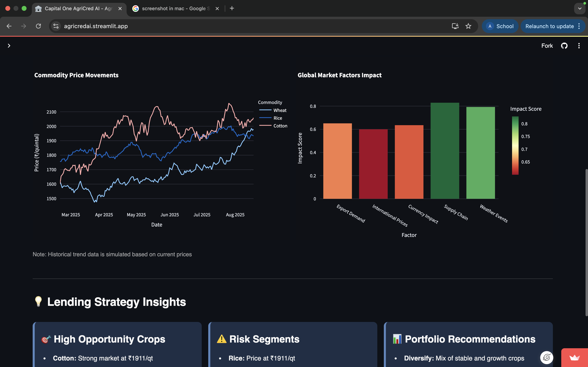588x367 pixels.
Task: Open the GitHub repository icon
Action: click(564, 46)
